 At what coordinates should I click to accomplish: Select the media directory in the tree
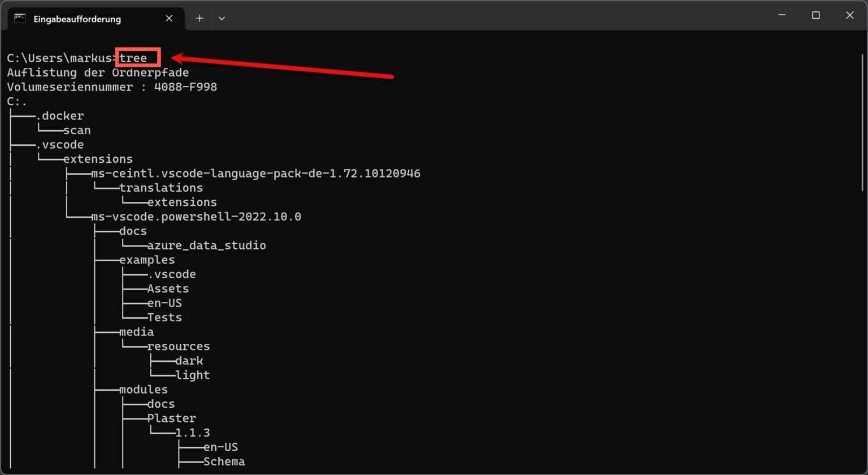click(x=136, y=331)
